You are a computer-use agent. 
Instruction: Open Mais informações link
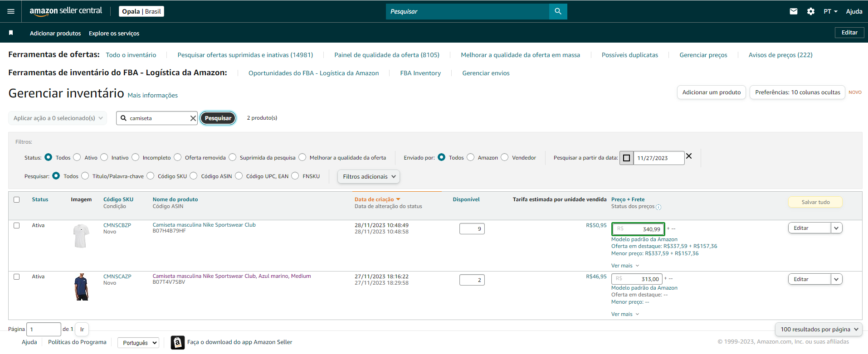click(x=153, y=95)
